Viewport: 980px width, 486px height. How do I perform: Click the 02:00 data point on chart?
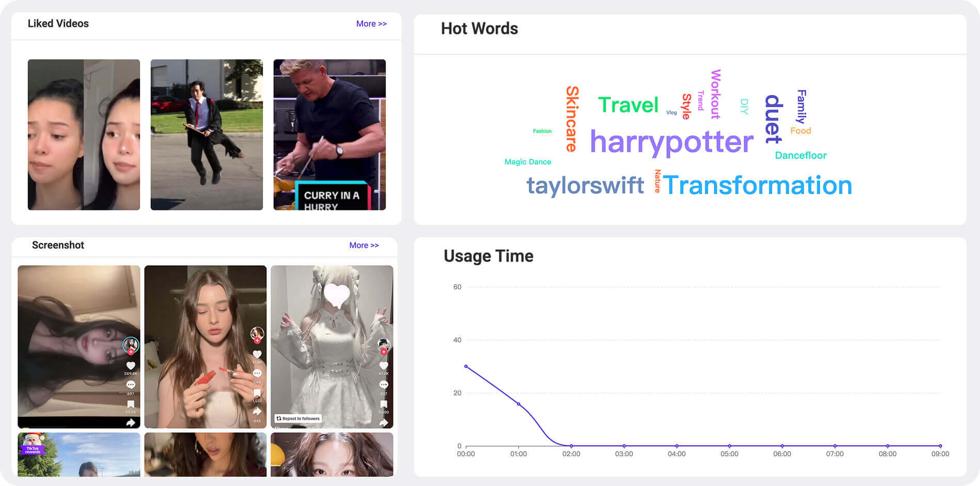click(x=571, y=446)
